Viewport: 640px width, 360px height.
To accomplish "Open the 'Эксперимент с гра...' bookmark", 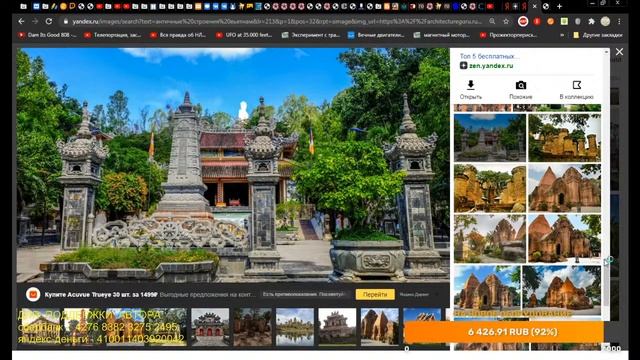I will (311, 35).
